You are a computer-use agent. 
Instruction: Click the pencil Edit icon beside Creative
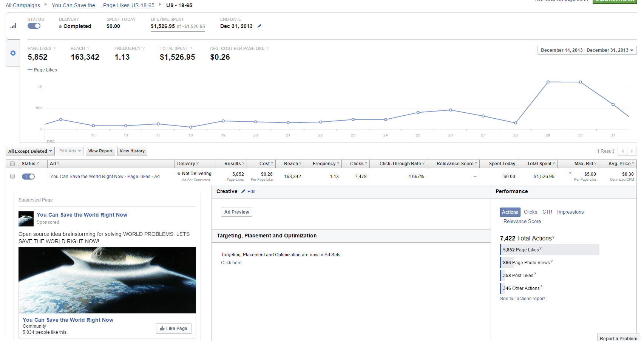tap(244, 191)
